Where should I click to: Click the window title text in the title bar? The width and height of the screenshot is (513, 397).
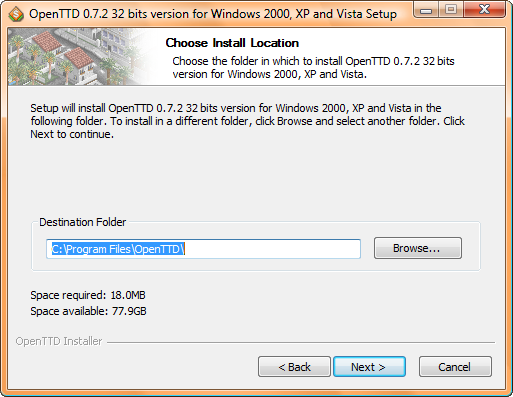click(213, 14)
